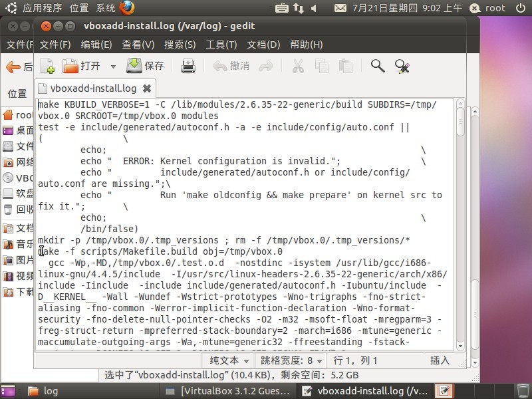532x399 pixels.
Task: Open a file with the 打开 button
Action: click(81, 65)
